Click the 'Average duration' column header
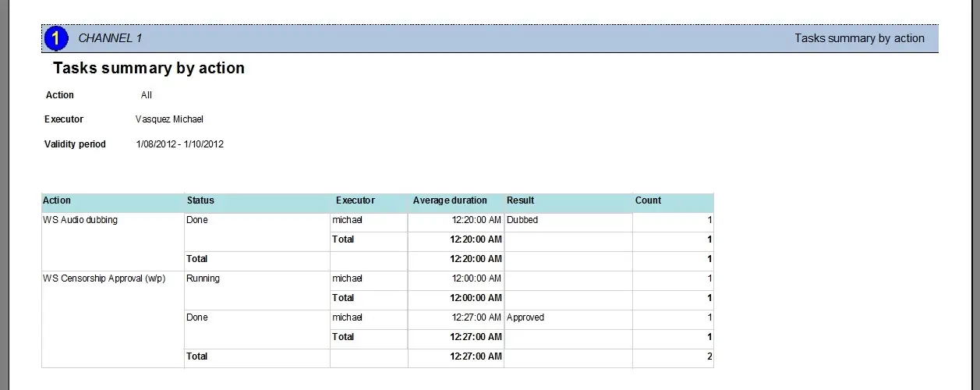980x390 pixels. tap(450, 200)
